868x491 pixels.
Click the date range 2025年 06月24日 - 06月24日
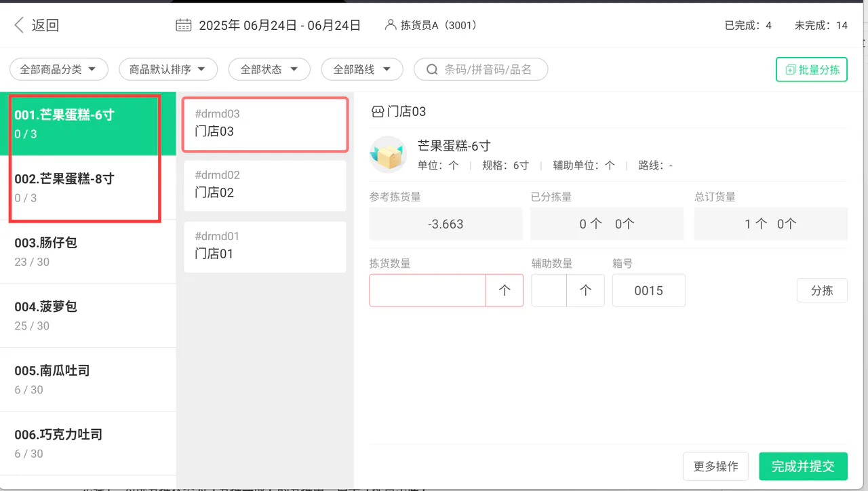pos(279,26)
